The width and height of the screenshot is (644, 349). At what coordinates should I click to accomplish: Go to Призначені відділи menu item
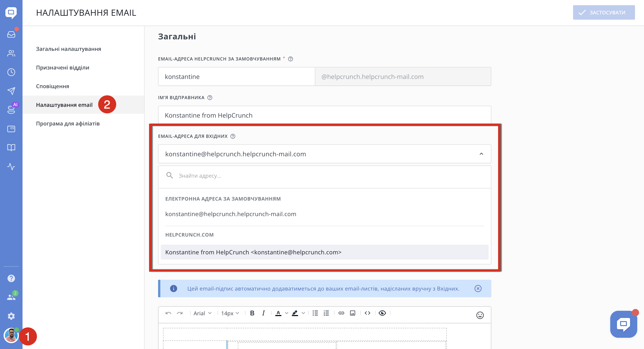[63, 68]
